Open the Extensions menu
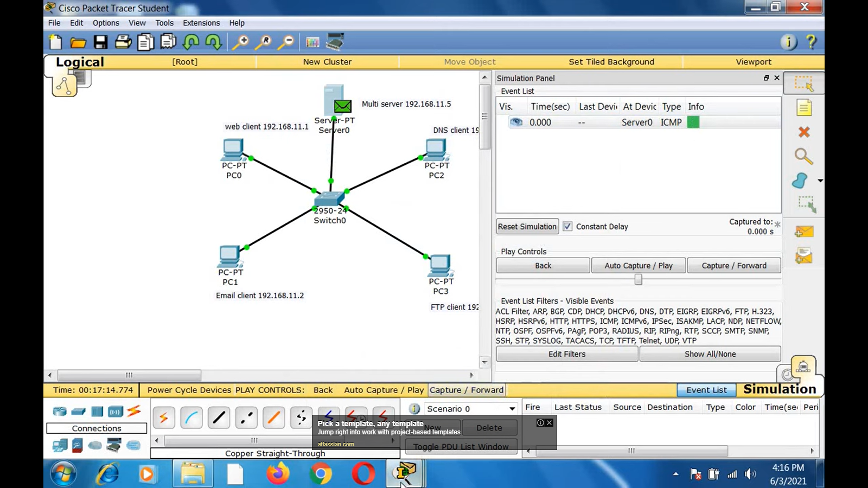Viewport: 868px width, 488px height. pyautogui.click(x=201, y=23)
